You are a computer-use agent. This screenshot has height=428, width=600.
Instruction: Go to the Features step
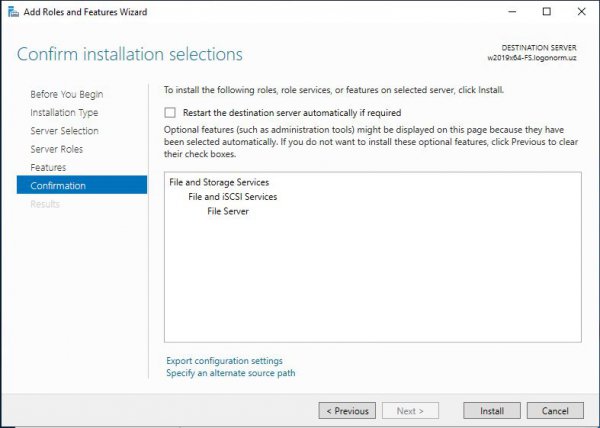[x=48, y=168]
